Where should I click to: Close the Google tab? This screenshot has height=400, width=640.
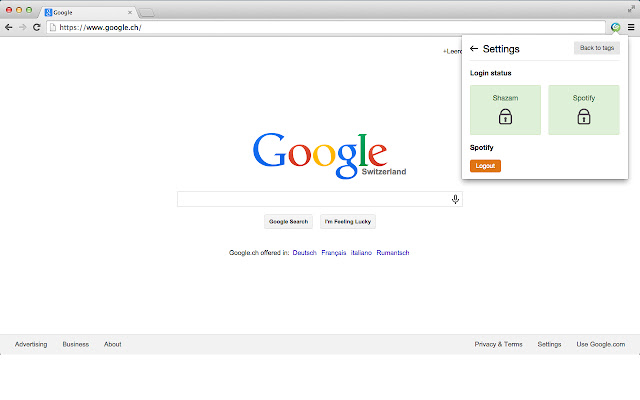[130, 12]
